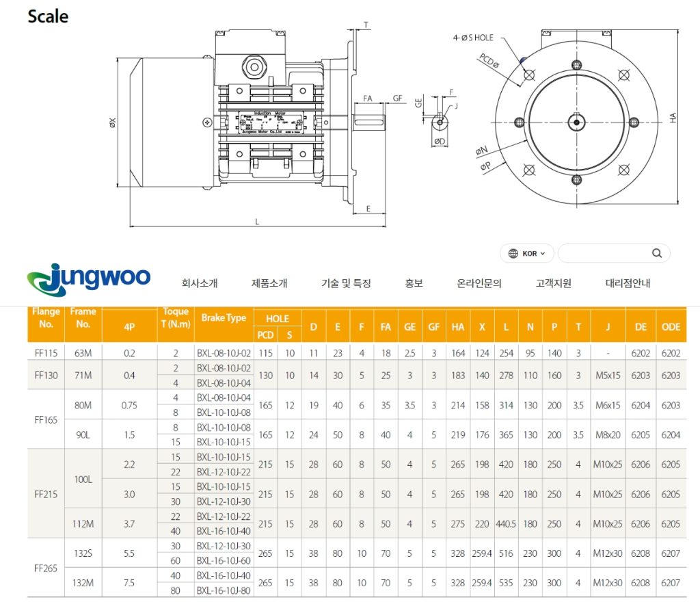Select the 고객지원 menu item
The width and height of the screenshot is (700, 602).
click(553, 283)
